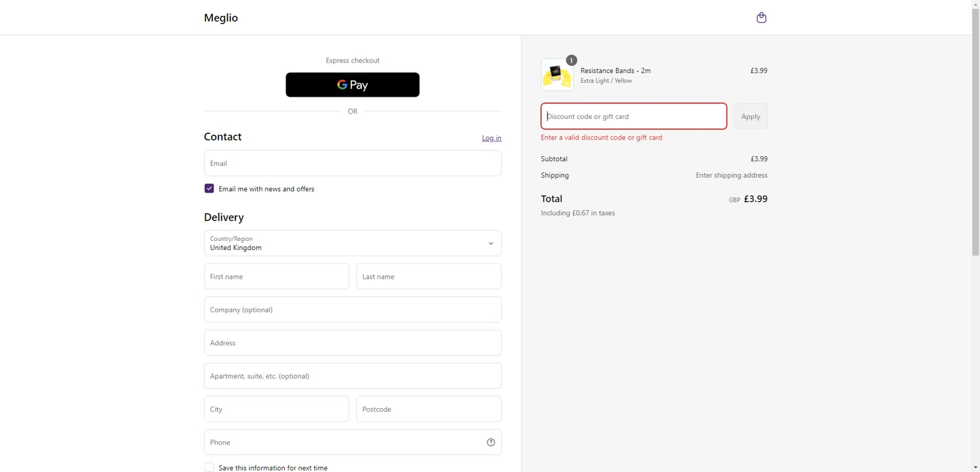Viewport: 980px width, 472px height.
Task: Click the Delivery section heading
Action: pyautogui.click(x=224, y=217)
